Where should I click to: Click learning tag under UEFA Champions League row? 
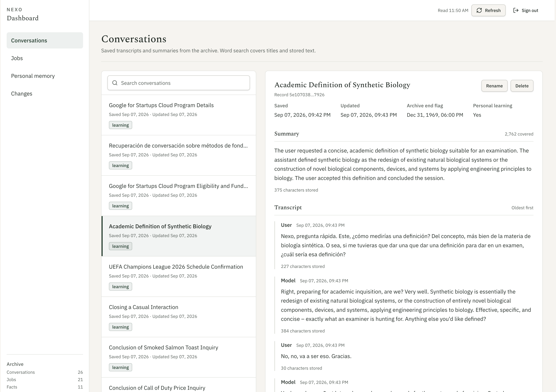coord(120,287)
